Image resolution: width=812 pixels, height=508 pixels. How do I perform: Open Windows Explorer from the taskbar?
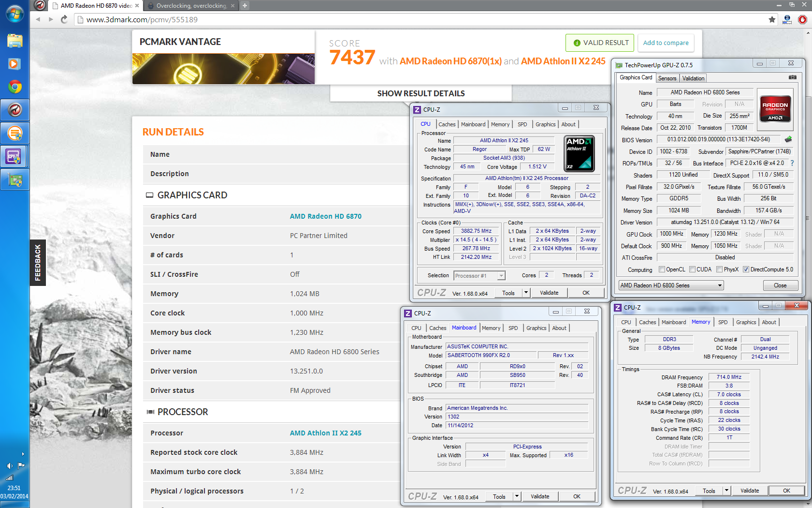click(x=14, y=41)
